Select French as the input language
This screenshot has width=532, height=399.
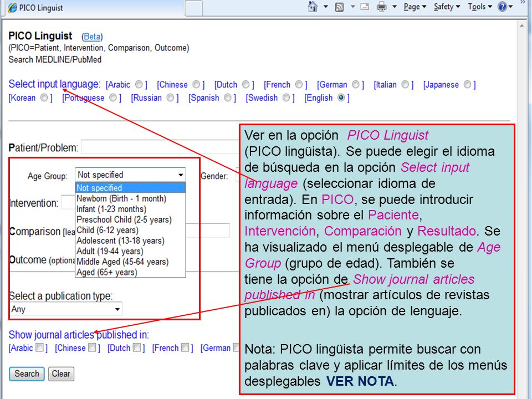point(299,84)
